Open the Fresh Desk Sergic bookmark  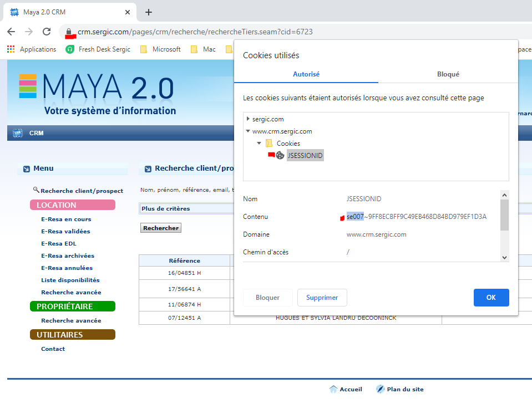pos(98,49)
